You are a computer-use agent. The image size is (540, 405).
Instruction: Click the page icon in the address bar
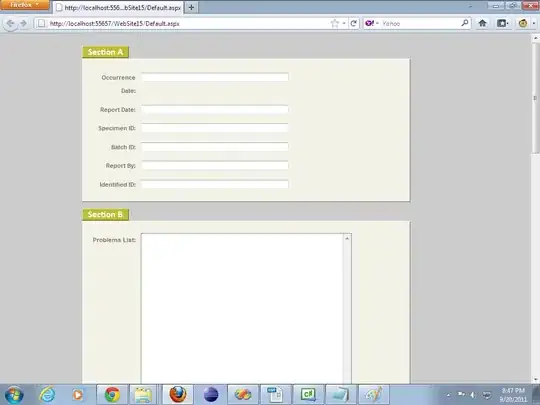coord(41,23)
